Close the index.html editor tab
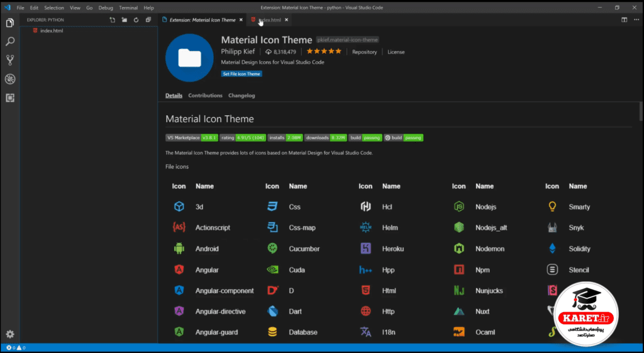The width and height of the screenshot is (644, 353). pyautogui.click(x=286, y=20)
